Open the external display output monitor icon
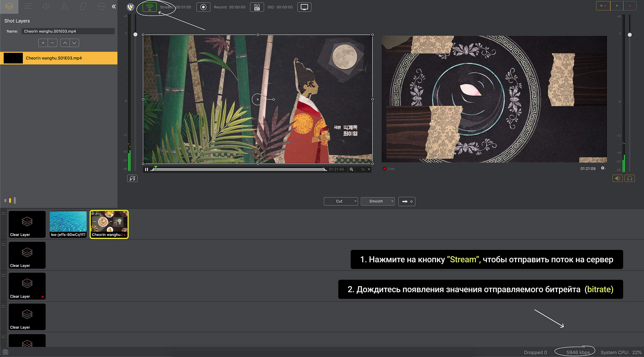The height and width of the screenshot is (357, 644). coord(304,7)
